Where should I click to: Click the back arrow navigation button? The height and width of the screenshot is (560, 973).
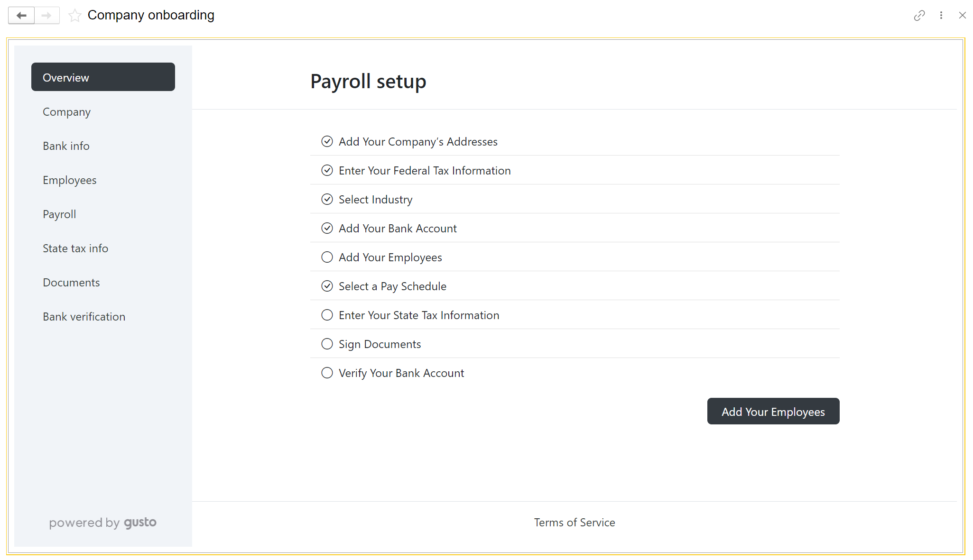pyautogui.click(x=21, y=16)
